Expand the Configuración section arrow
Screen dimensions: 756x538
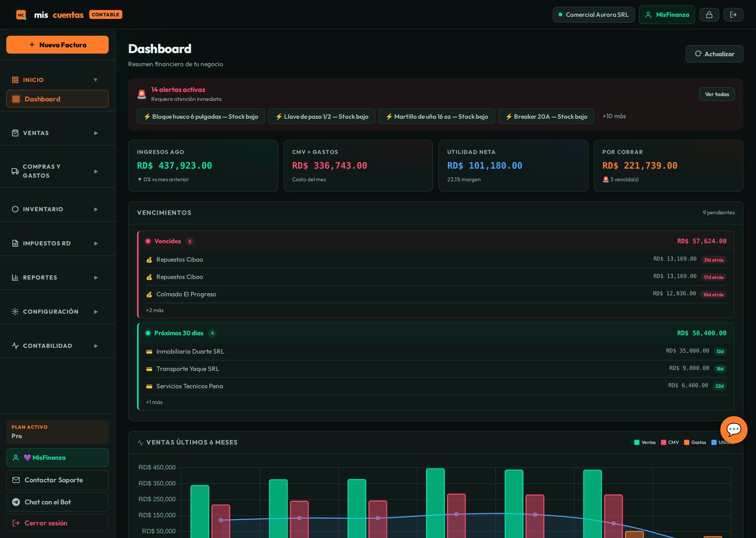point(96,312)
